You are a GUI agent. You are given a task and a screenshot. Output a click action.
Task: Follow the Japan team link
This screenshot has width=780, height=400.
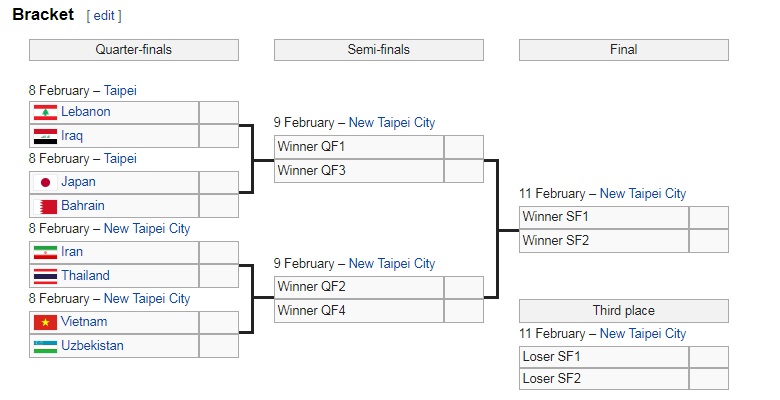[x=78, y=182]
